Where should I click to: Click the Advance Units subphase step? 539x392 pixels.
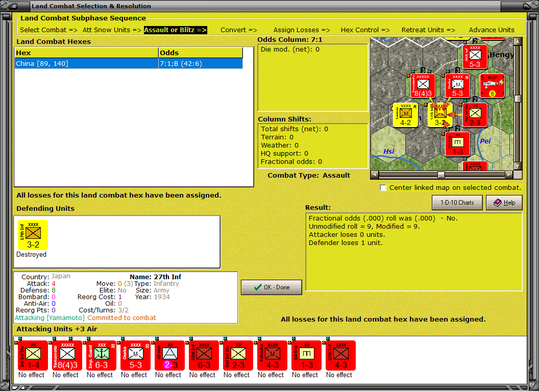pos(492,30)
